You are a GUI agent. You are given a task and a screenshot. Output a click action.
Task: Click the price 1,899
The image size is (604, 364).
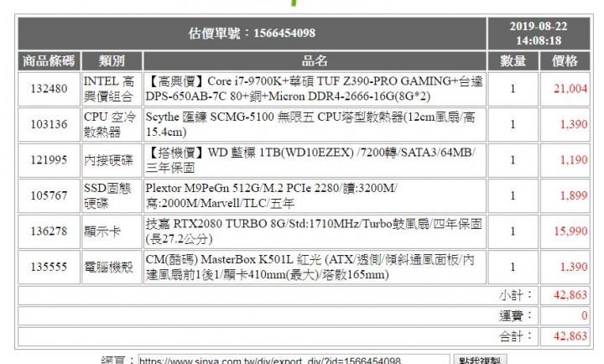point(574,195)
